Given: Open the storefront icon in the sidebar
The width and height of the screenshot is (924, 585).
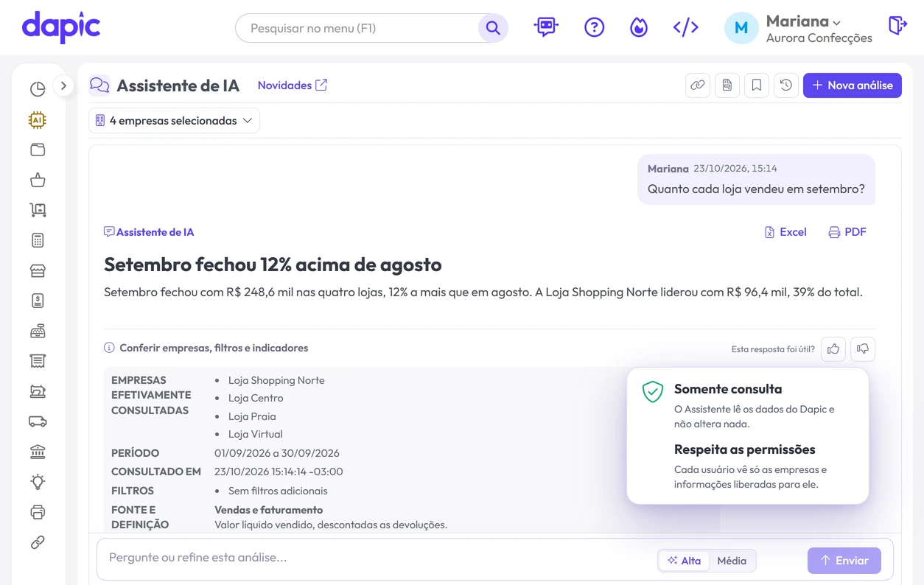Looking at the screenshot, I should tap(38, 270).
